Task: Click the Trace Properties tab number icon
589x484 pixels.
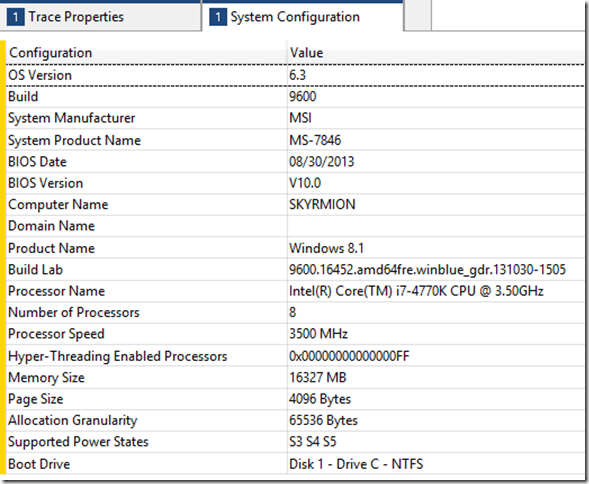Action: point(15,17)
